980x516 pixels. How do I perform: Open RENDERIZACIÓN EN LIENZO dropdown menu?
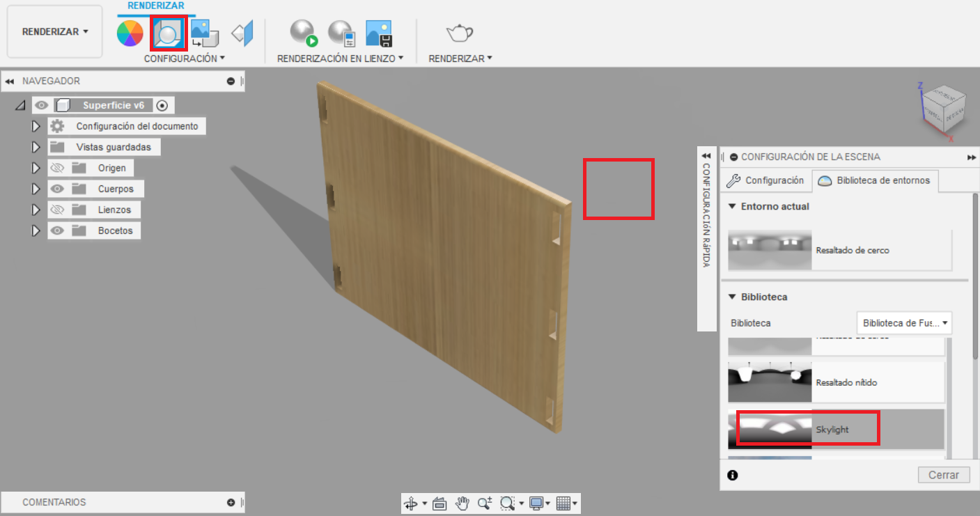pyautogui.click(x=341, y=58)
